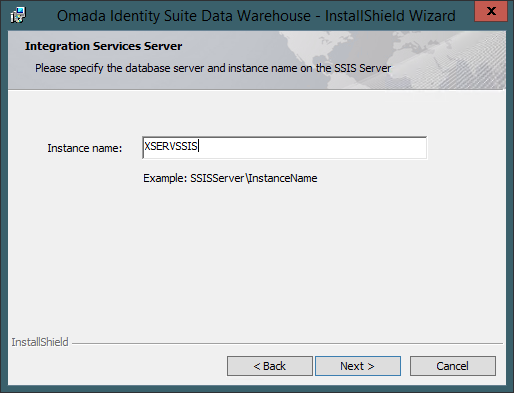
Task: Place the cursor in the XSERVSSIS text
Action: click(171, 146)
